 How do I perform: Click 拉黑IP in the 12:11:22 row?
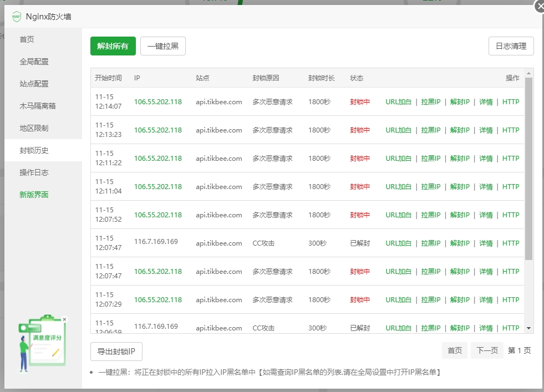click(x=430, y=159)
